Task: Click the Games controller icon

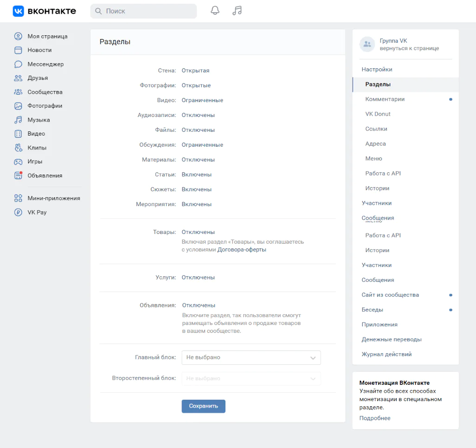Action: [18, 162]
